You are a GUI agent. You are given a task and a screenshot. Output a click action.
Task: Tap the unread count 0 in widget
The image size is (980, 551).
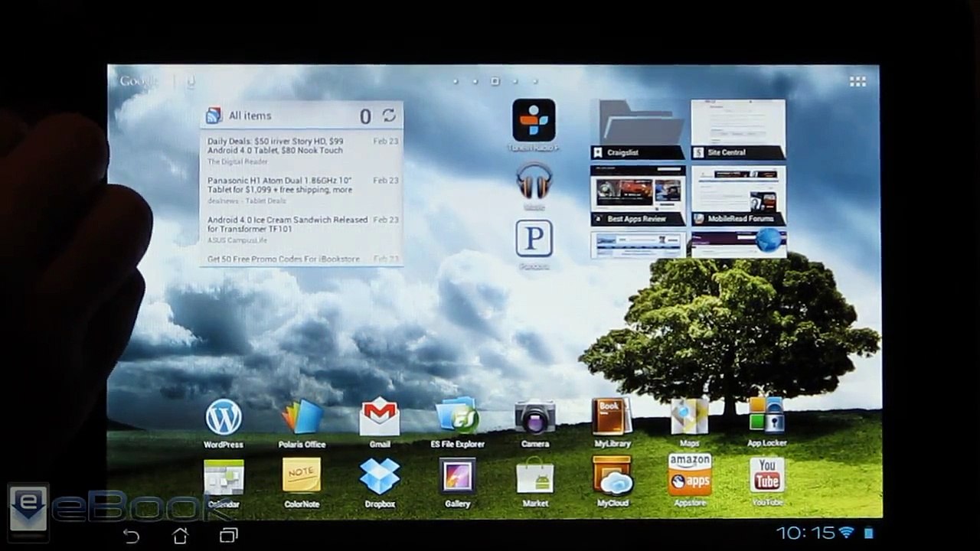tap(365, 116)
